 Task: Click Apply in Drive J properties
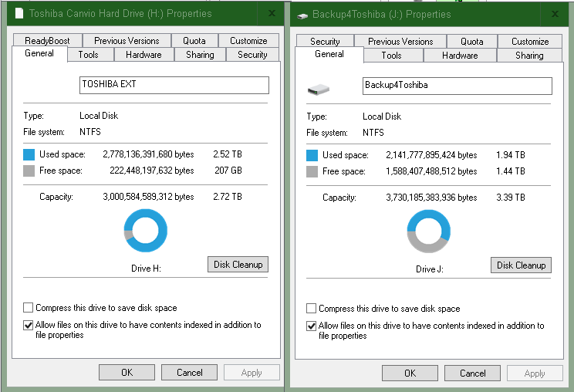pos(535,373)
